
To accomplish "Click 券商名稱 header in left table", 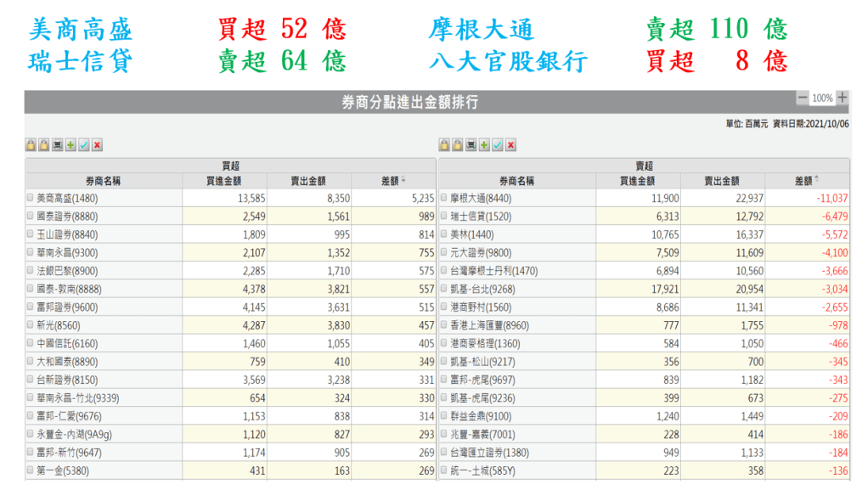I will click(x=104, y=180).
